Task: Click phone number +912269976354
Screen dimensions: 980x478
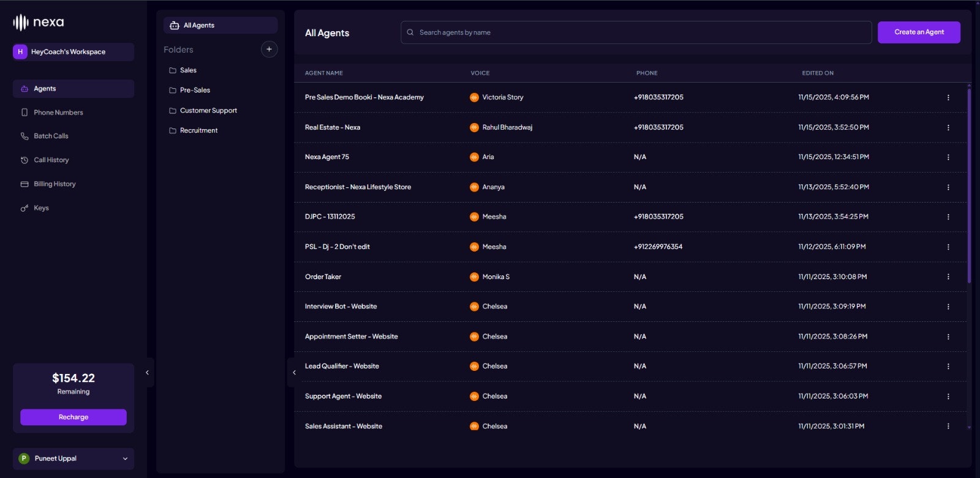Action: [658, 247]
